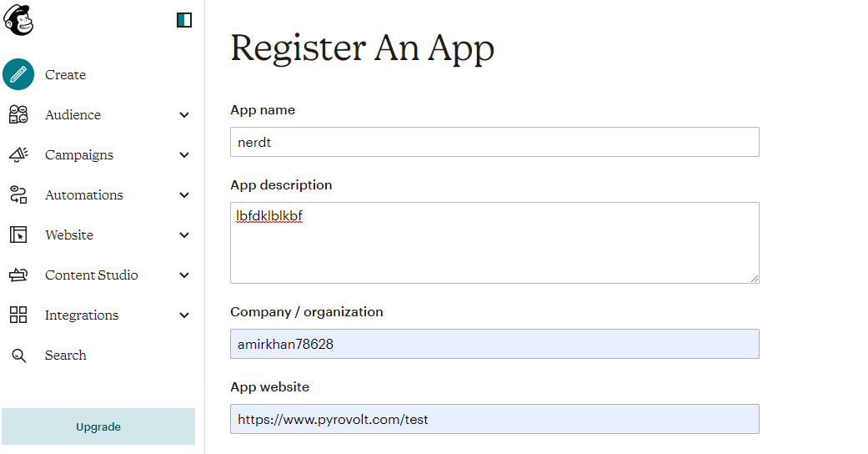Click the Campaigns megaphone icon
The image size is (868, 454).
[18, 155]
